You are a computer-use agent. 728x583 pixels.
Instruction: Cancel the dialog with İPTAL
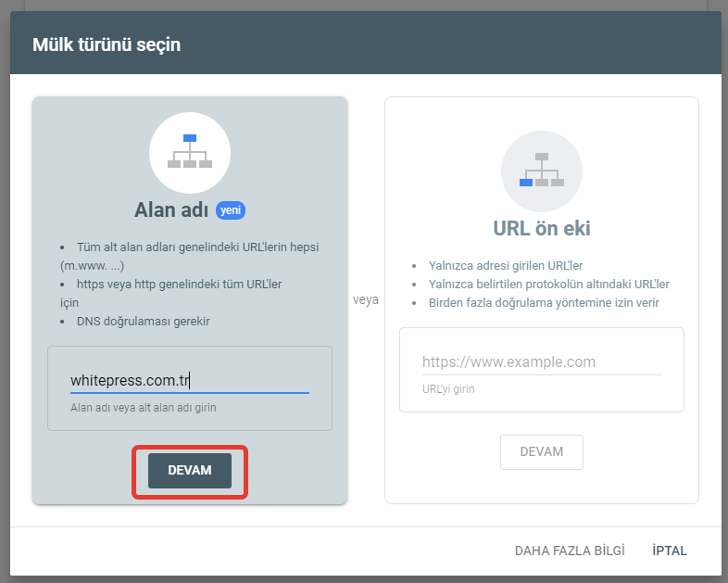pyautogui.click(x=669, y=551)
